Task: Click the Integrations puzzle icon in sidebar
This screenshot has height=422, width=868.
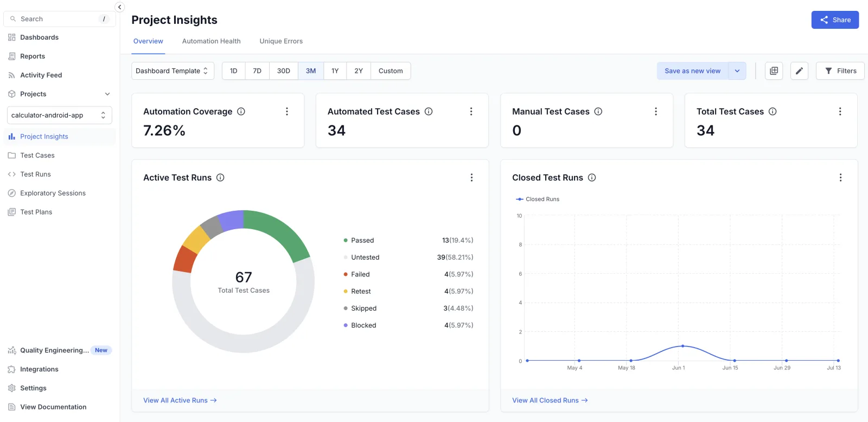Action: click(x=11, y=369)
